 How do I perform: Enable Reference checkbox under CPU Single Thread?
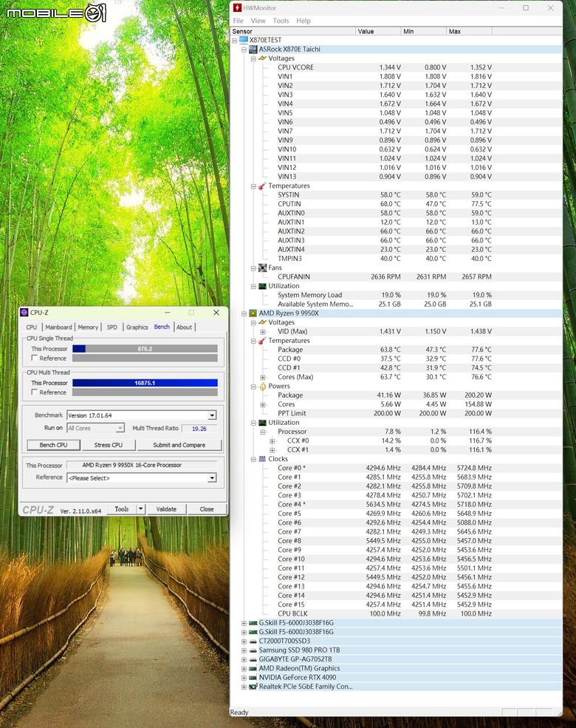point(34,358)
